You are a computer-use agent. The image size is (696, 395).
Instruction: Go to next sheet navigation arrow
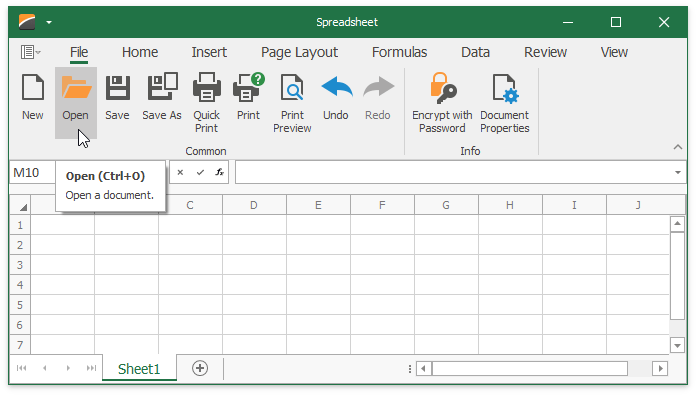(x=68, y=368)
